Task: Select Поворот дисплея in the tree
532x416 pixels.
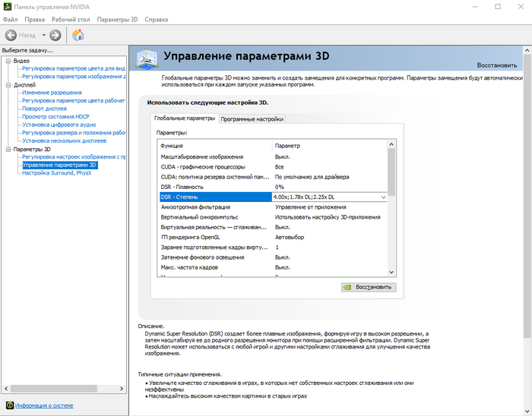Action: 44,109
